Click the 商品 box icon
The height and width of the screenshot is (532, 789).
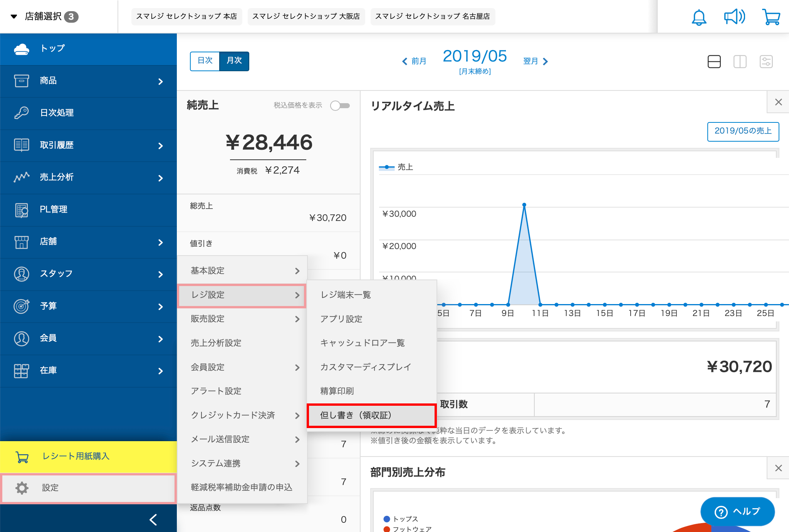coord(22,81)
